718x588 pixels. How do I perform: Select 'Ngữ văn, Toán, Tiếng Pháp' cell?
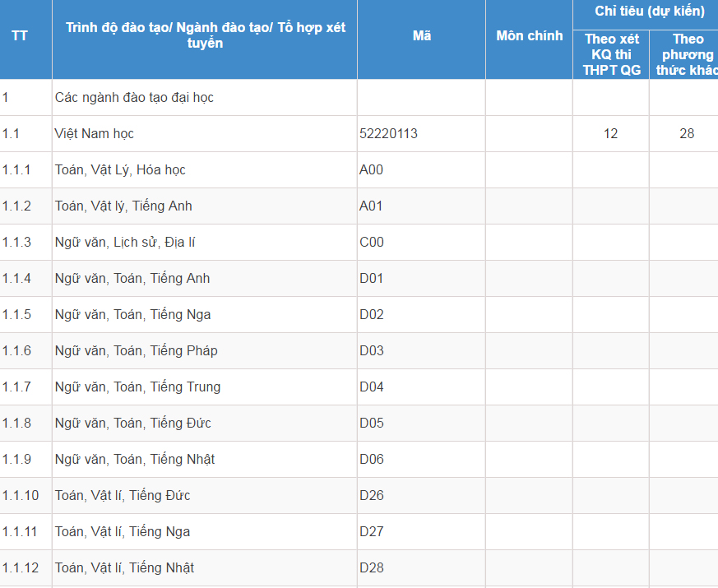point(137,351)
